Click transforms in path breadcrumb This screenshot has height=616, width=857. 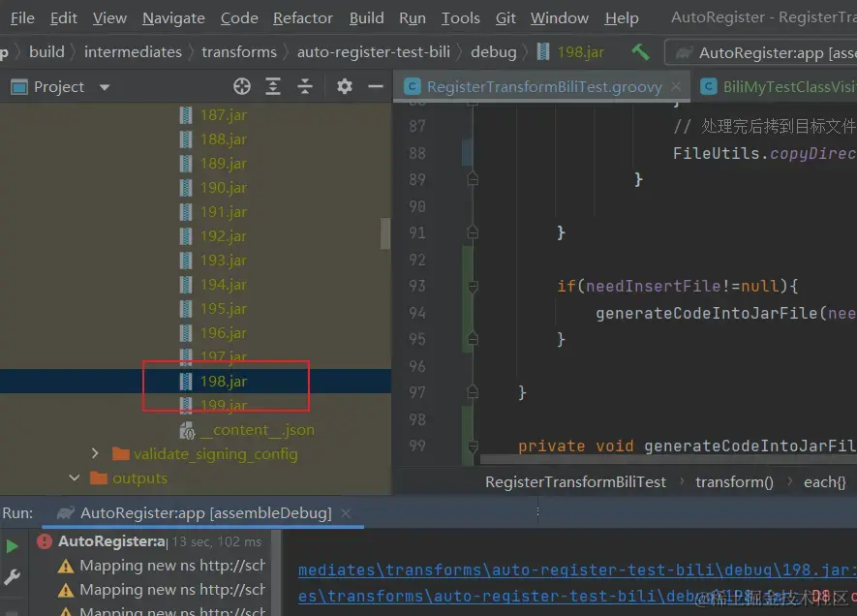239,52
